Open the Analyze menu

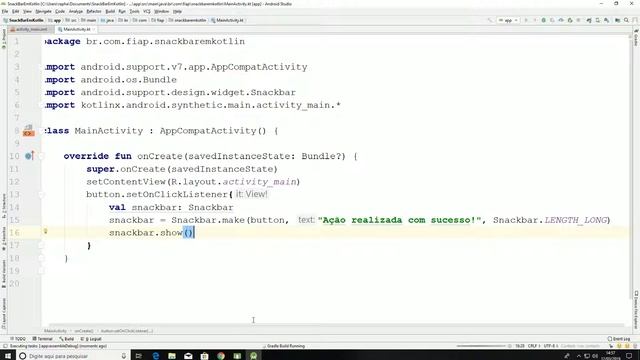coord(76,11)
